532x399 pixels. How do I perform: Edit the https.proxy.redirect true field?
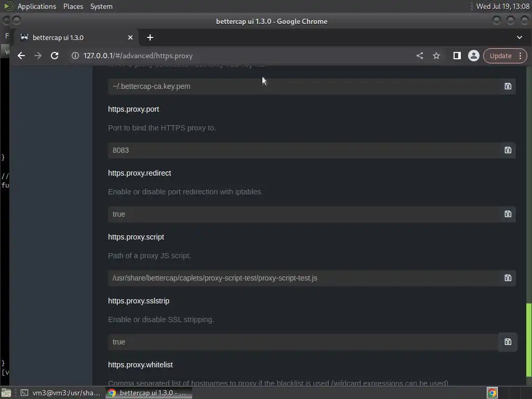click(303, 214)
